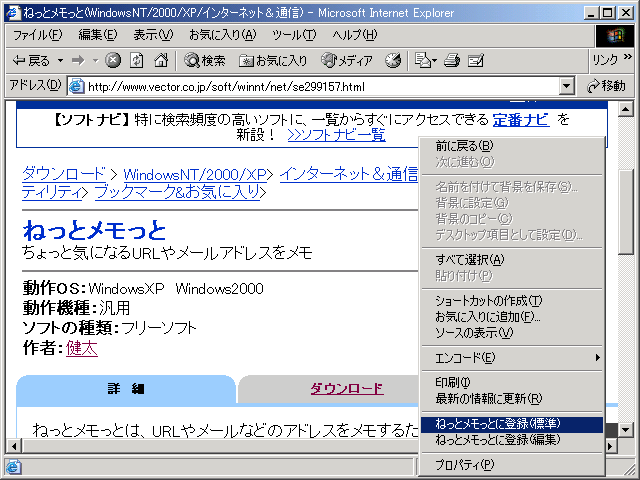
Task: Click the horizontal scrollbar left arrow
Action: (14, 446)
